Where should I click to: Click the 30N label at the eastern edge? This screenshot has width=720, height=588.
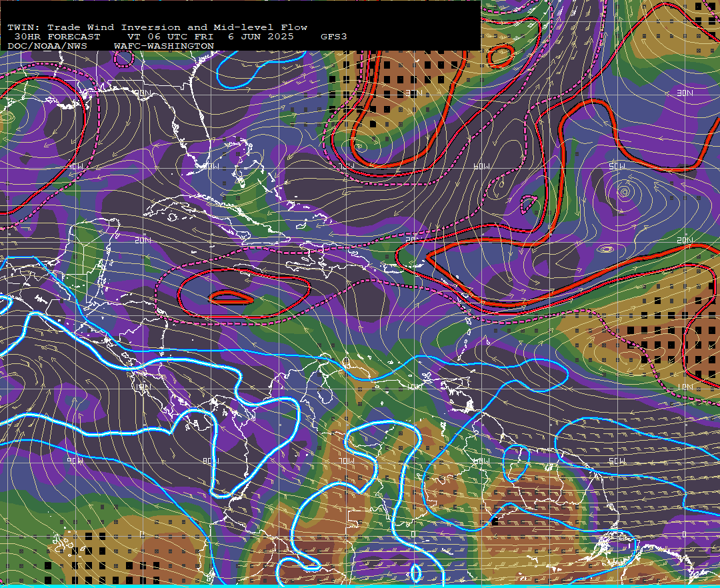685,93
